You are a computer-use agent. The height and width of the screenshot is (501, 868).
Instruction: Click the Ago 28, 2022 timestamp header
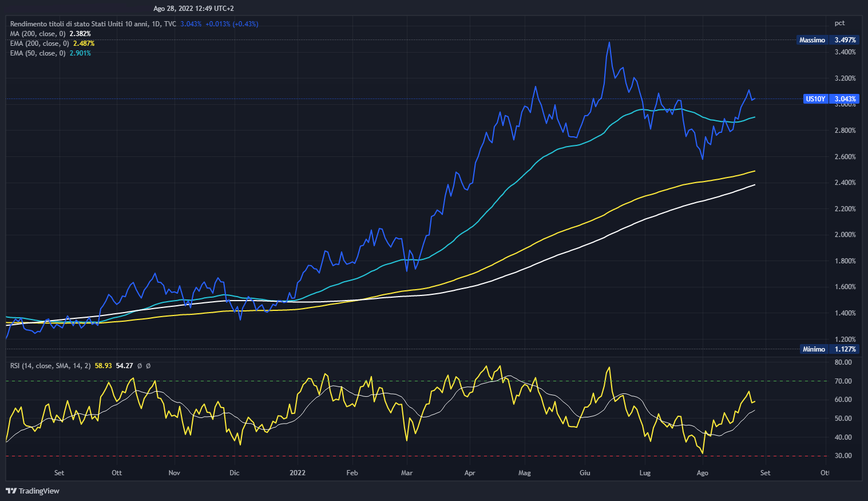[x=193, y=9]
